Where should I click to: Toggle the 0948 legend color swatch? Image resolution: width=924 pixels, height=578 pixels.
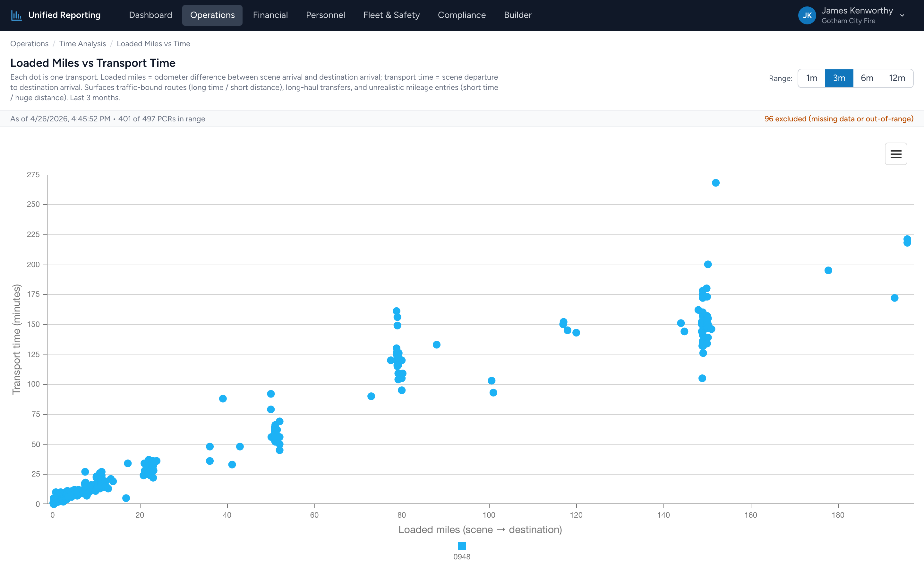(x=462, y=546)
